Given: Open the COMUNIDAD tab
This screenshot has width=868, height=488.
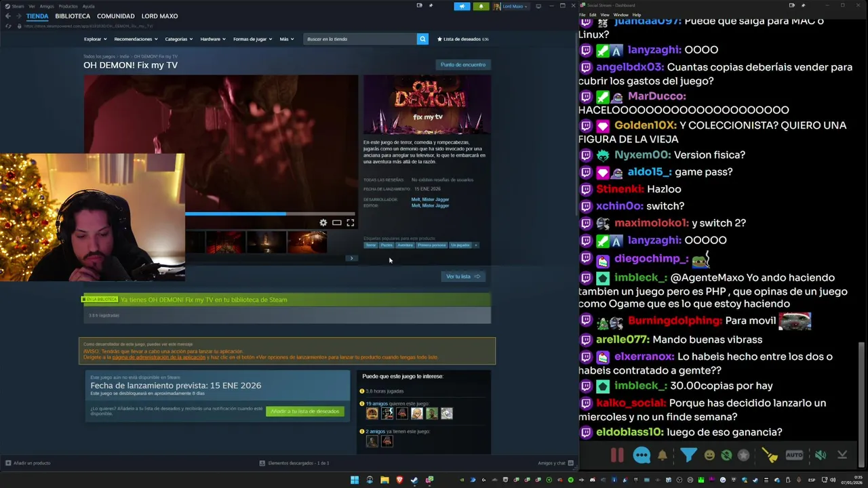Looking at the screenshot, I should coord(115,16).
